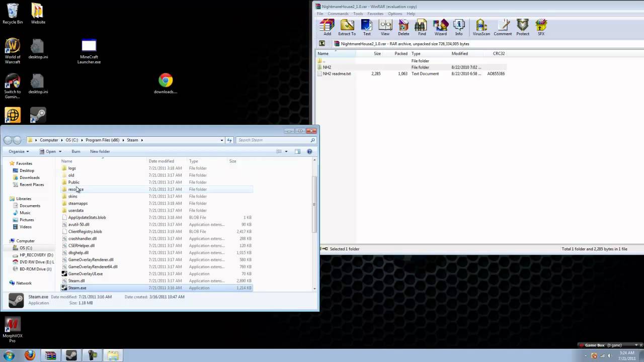
Task: Click the Comment icon in WinRAR
Action: 503,28
